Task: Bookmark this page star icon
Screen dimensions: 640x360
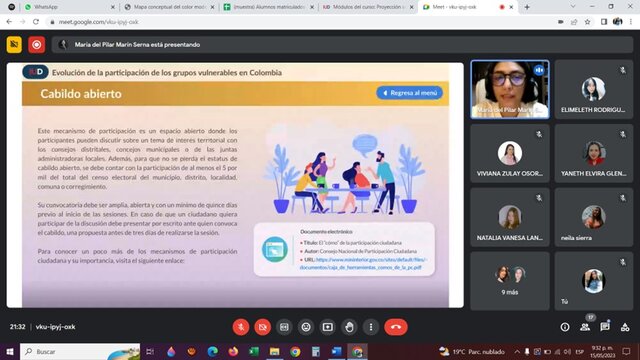Action: pos(587,22)
